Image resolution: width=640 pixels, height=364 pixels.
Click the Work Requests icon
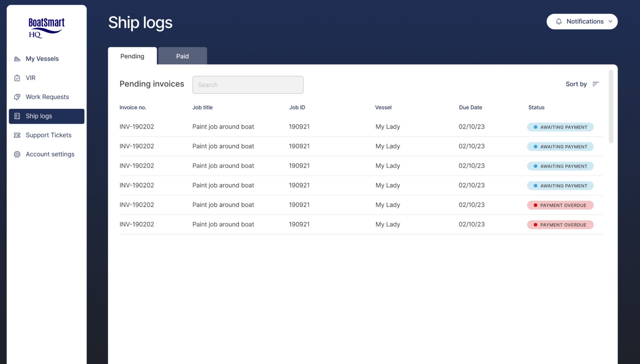click(17, 97)
